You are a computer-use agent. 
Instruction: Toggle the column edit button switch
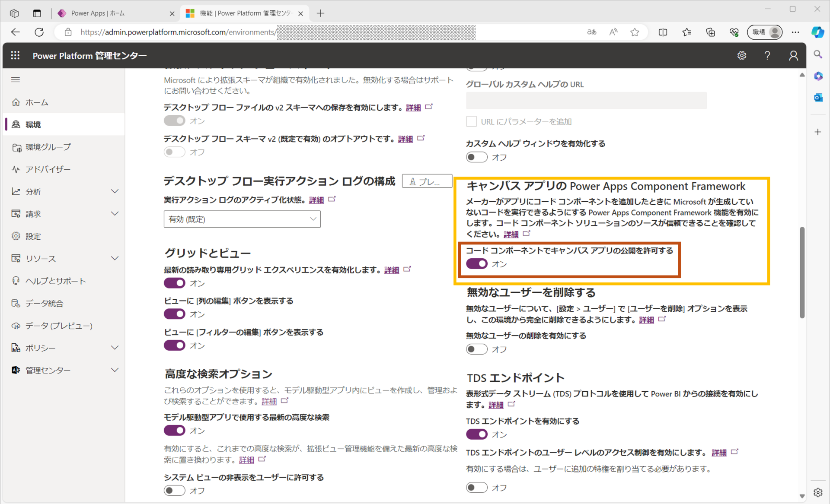[x=174, y=314]
